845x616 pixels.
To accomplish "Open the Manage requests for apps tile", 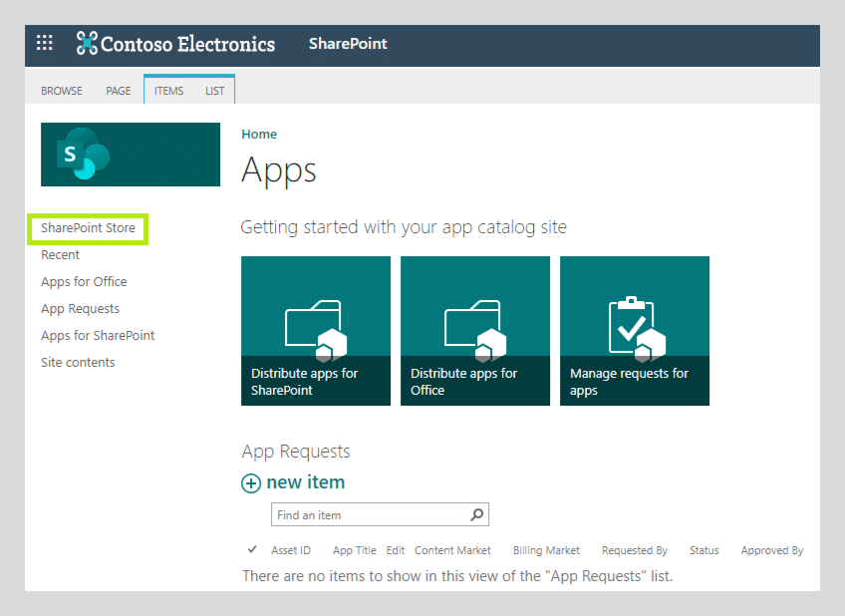I will (x=635, y=330).
